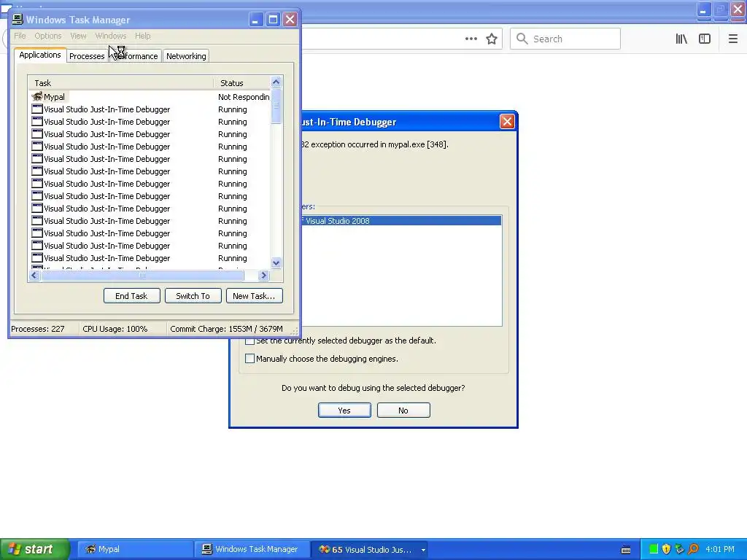Open the Windows Start menu
Viewport: 747px width, 560px height.
(x=34, y=549)
